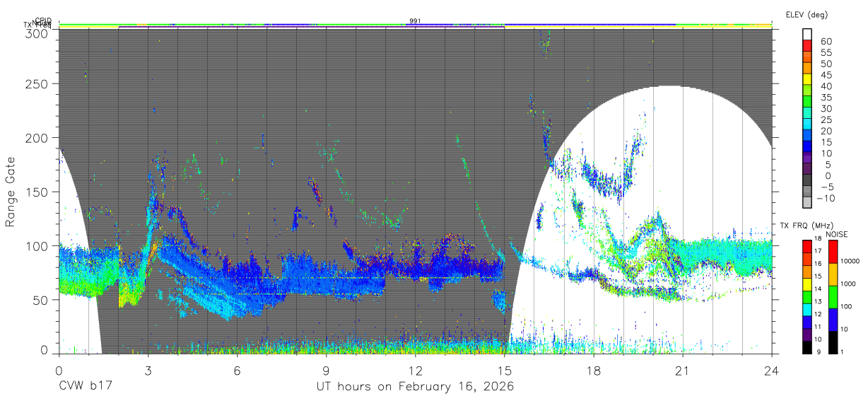The image size is (868, 401).
Task: Click the CPID label at top left
Action: (42, 21)
